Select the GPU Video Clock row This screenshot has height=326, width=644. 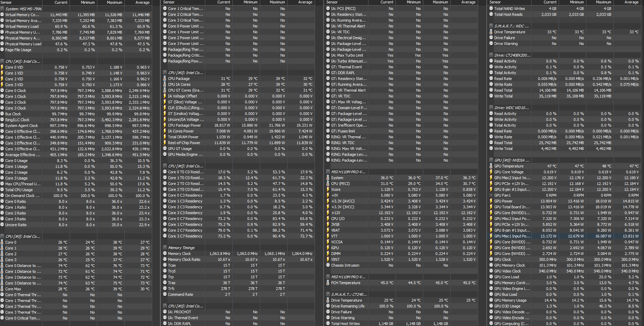pos(565,271)
